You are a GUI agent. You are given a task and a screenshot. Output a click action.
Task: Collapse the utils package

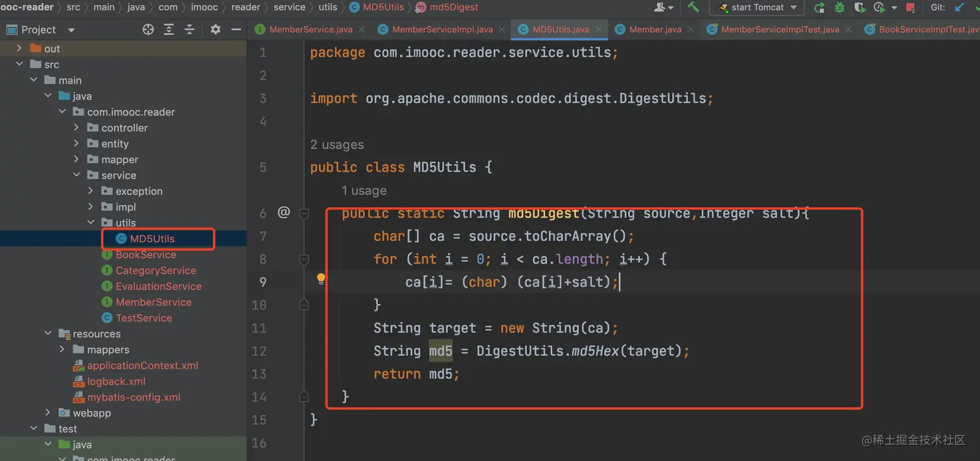(x=91, y=223)
